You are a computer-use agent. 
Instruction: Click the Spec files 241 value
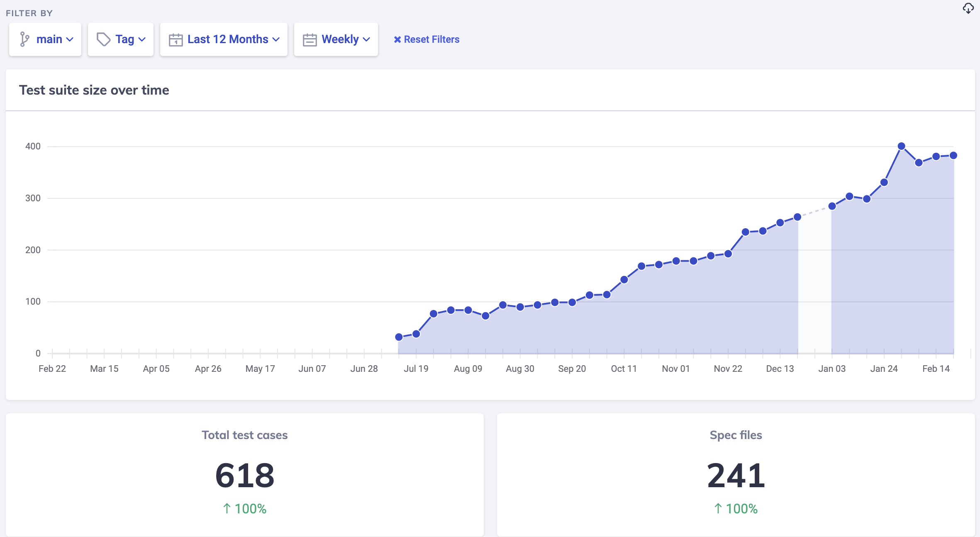coord(736,476)
